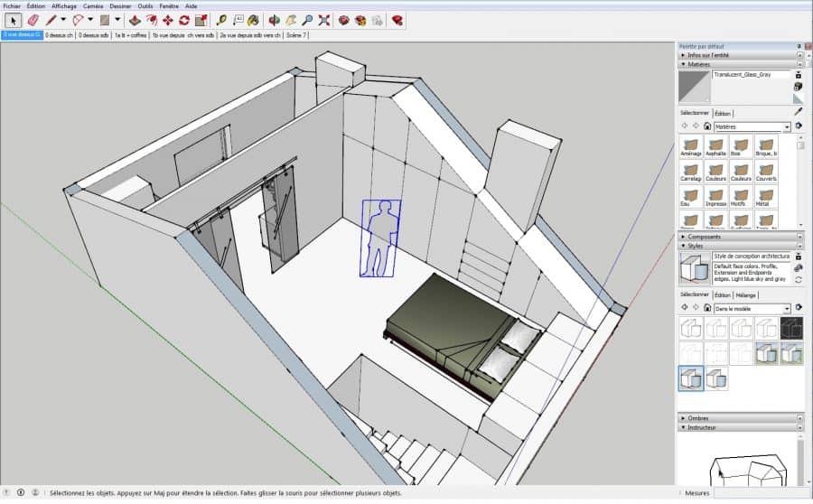The height and width of the screenshot is (504, 813).
Task: Open the materials details menu arrow
Action: (x=799, y=126)
